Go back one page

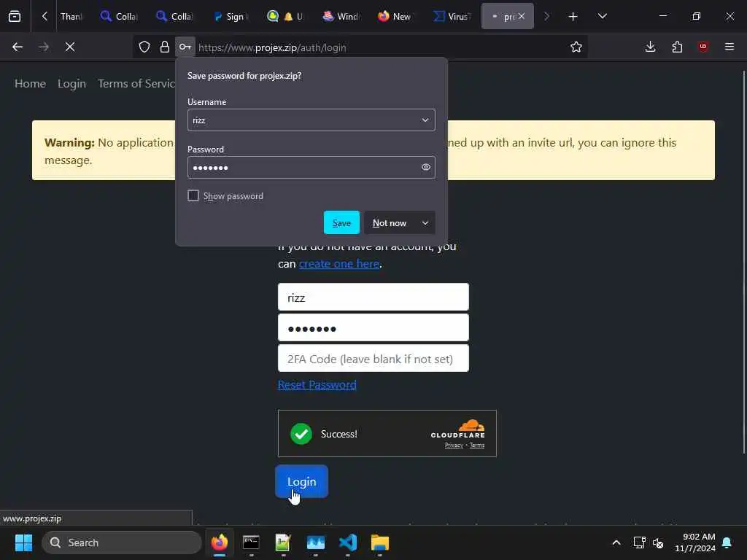(18, 47)
